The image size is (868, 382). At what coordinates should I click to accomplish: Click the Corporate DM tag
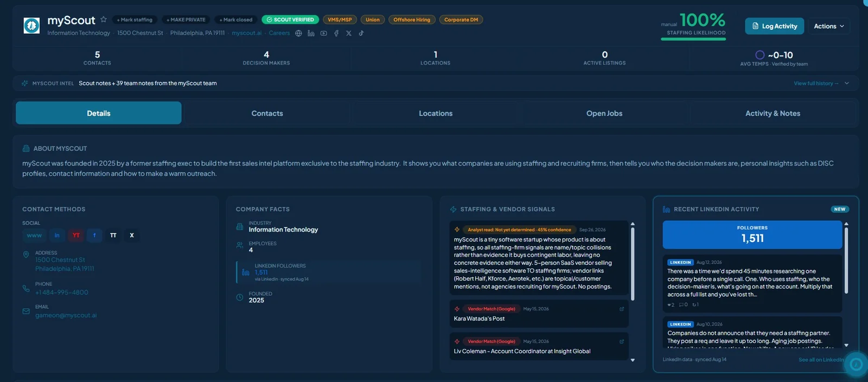pyautogui.click(x=461, y=20)
